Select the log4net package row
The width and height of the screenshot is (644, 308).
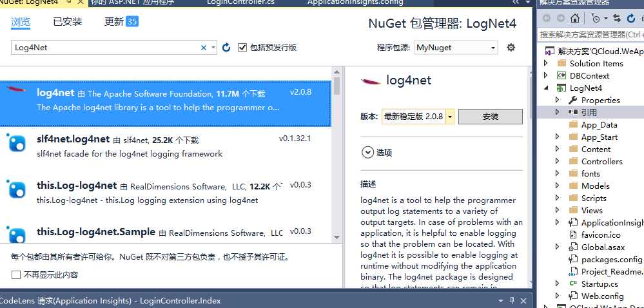165,103
